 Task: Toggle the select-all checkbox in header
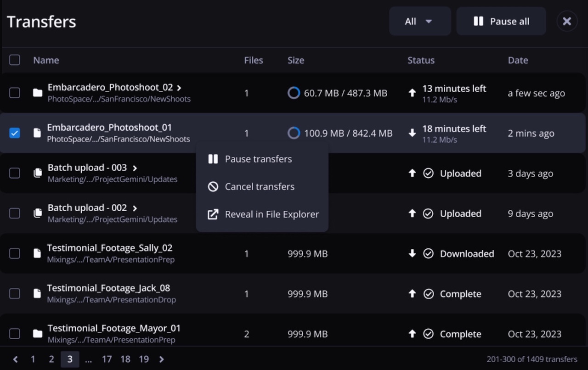point(15,60)
